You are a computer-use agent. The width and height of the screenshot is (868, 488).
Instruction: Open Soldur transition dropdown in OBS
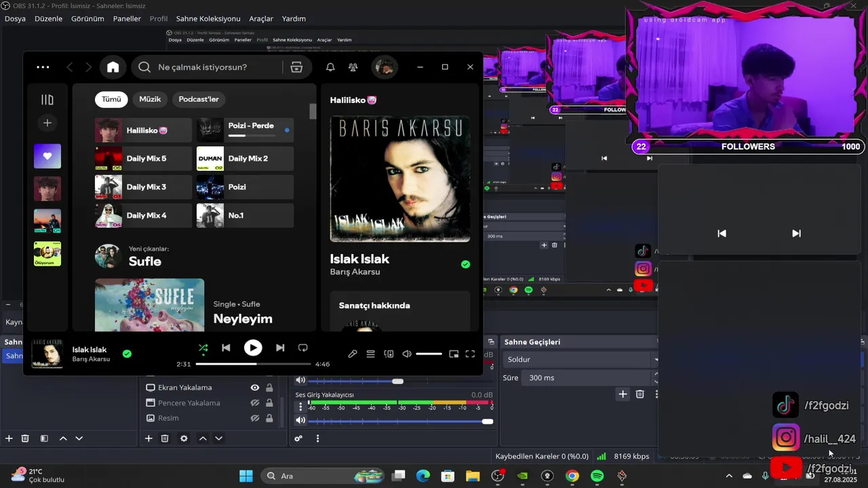tap(582, 359)
